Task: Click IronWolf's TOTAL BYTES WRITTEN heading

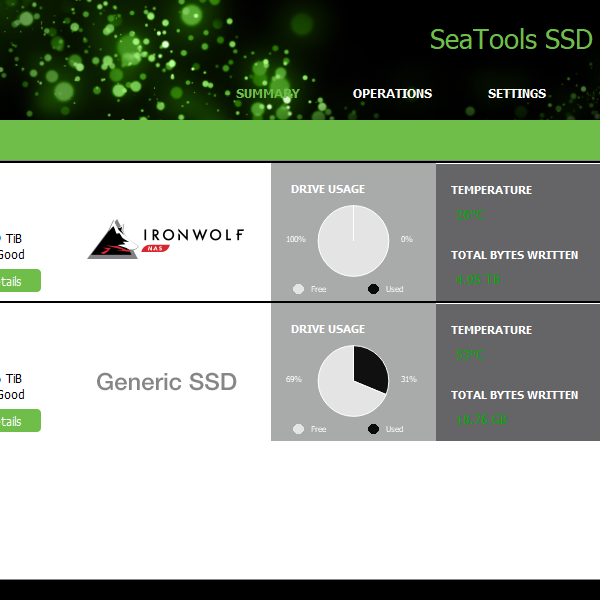Action: point(514,255)
